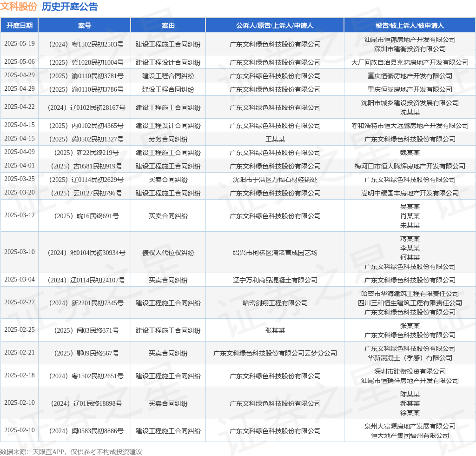Select the 案由 column header
This screenshot has height=456, width=476.
[168, 26]
